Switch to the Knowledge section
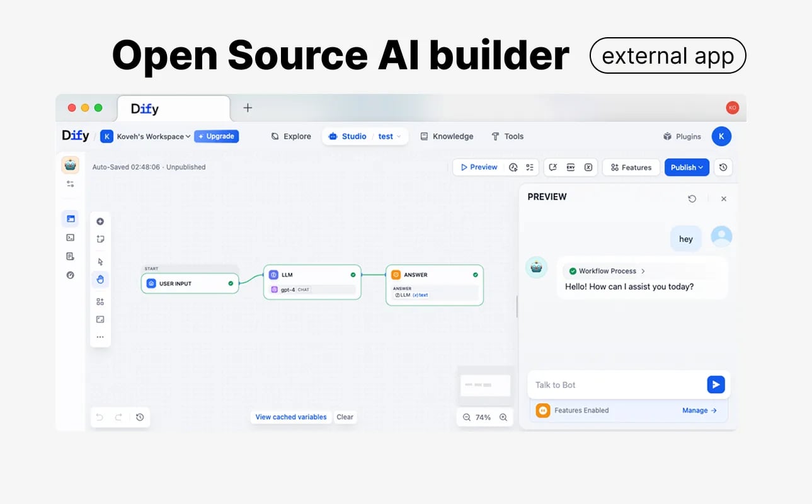The image size is (812, 504). click(x=447, y=136)
